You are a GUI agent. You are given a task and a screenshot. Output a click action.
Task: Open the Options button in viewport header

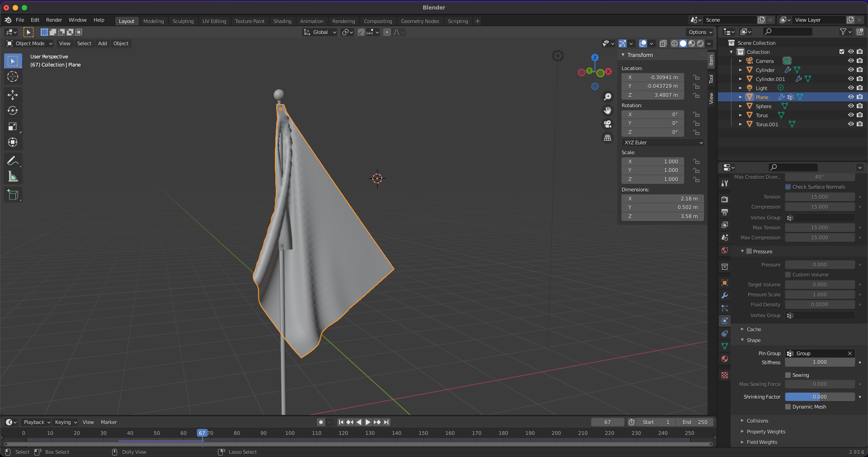(700, 32)
